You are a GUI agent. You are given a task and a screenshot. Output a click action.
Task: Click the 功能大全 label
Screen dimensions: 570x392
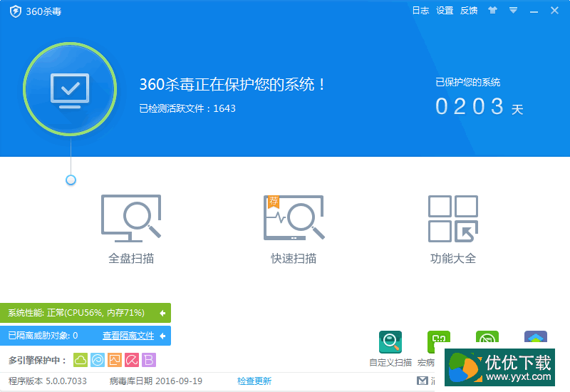(x=453, y=259)
